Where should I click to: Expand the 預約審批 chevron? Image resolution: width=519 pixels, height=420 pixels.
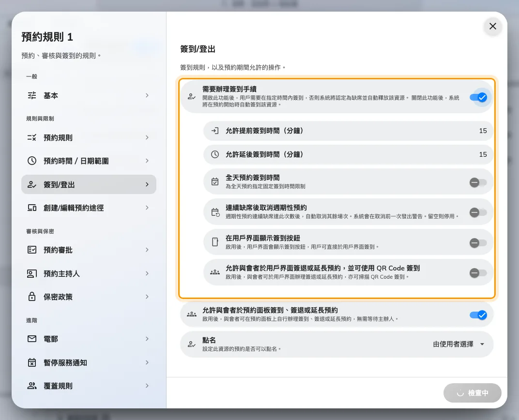click(147, 250)
